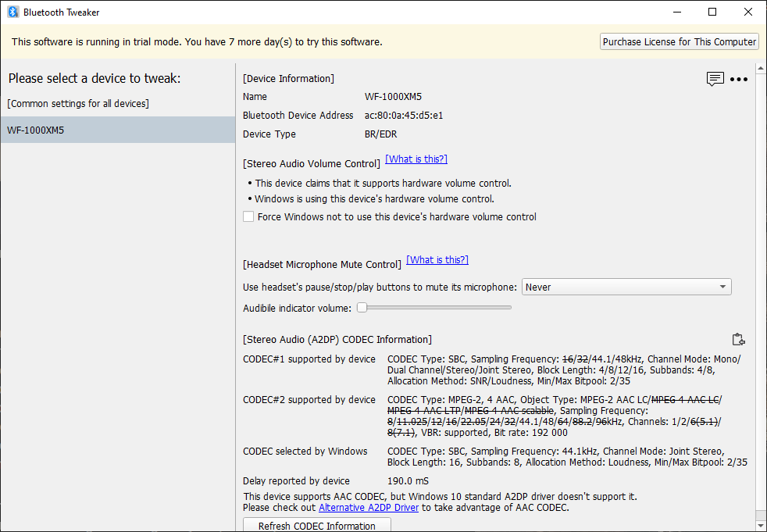Click the Please select a device to tweak heading
767x532 pixels.
coord(95,78)
